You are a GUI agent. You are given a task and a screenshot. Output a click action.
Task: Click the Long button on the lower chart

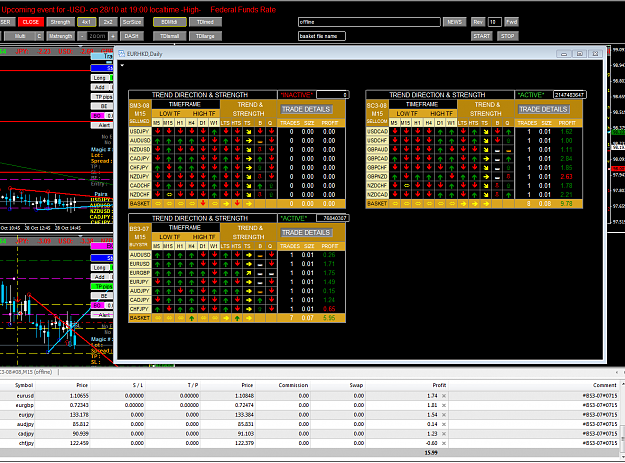pos(100,267)
